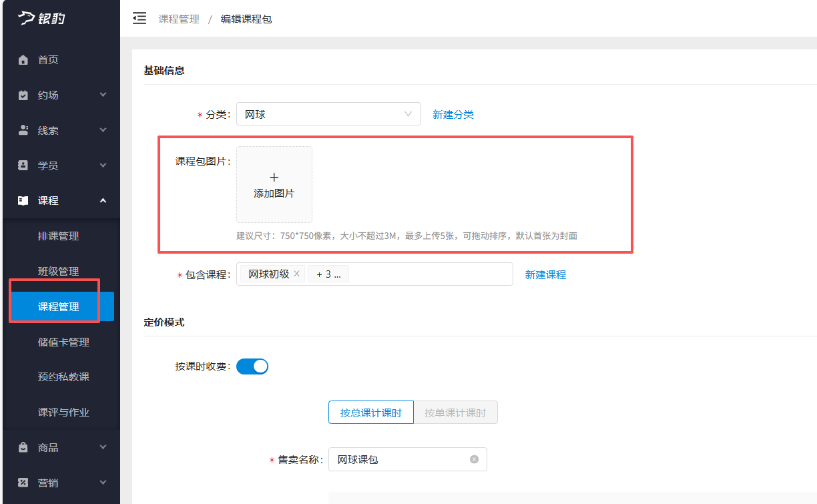选择侧边栏的线索图标
Screen dimensions: 817x504
point(23,130)
